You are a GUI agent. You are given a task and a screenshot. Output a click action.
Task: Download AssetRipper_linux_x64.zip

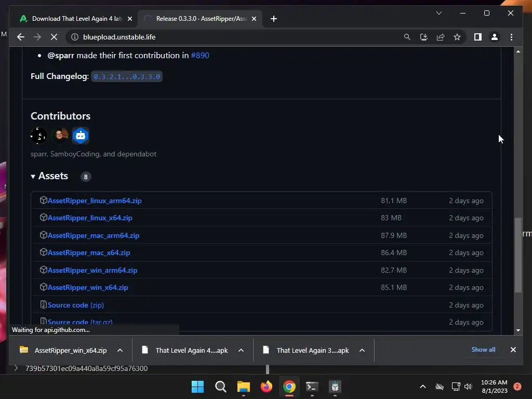[90, 218]
